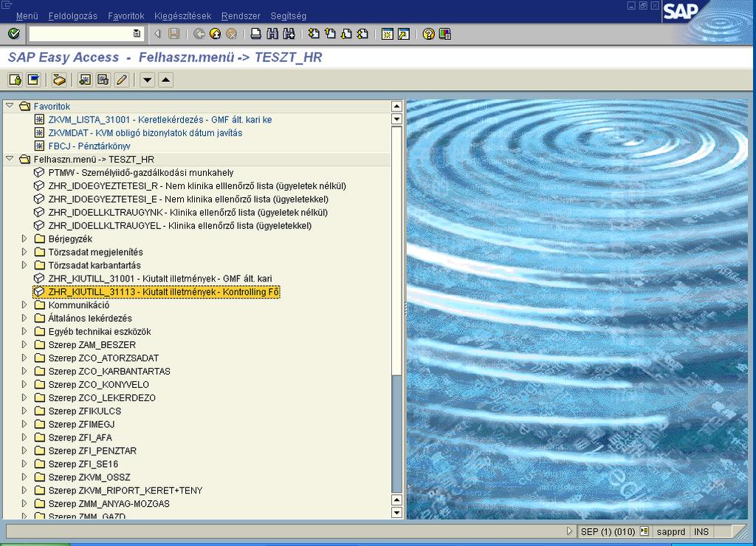Click the Print icon
756x546 pixels.
point(256,34)
